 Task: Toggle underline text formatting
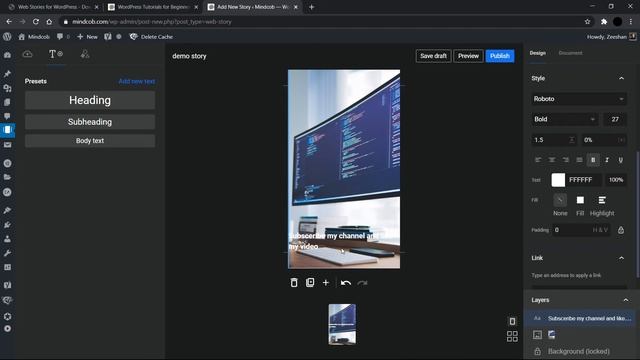click(620, 160)
